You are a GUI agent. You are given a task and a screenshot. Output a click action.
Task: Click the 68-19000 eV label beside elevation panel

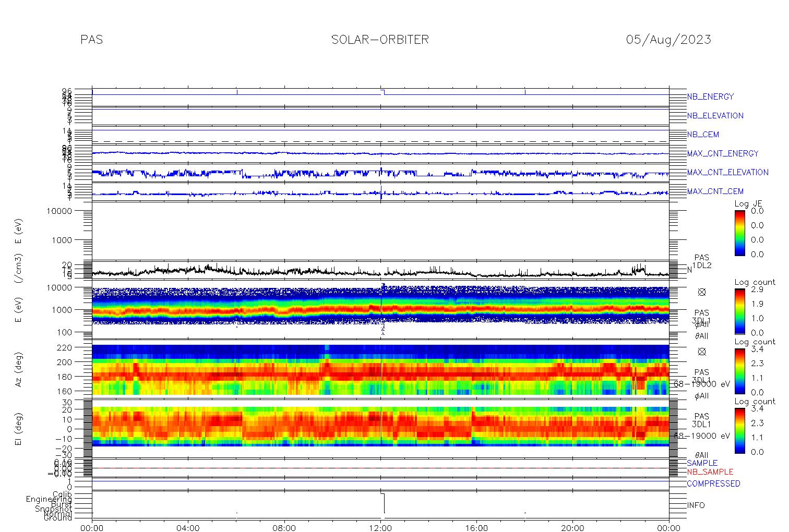[702, 436]
